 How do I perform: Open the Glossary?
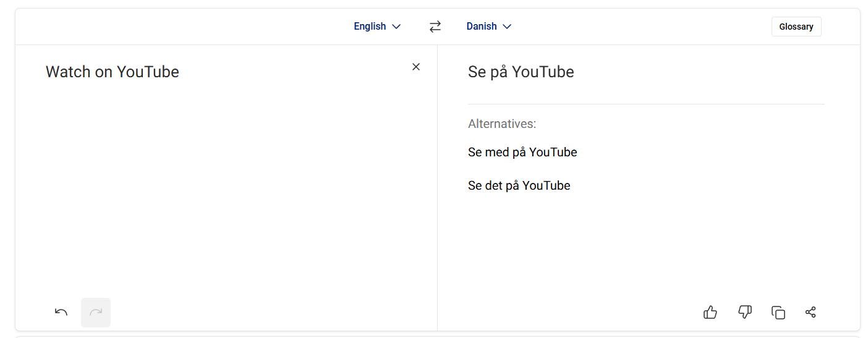pyautogui.click(x=796, y=27)
